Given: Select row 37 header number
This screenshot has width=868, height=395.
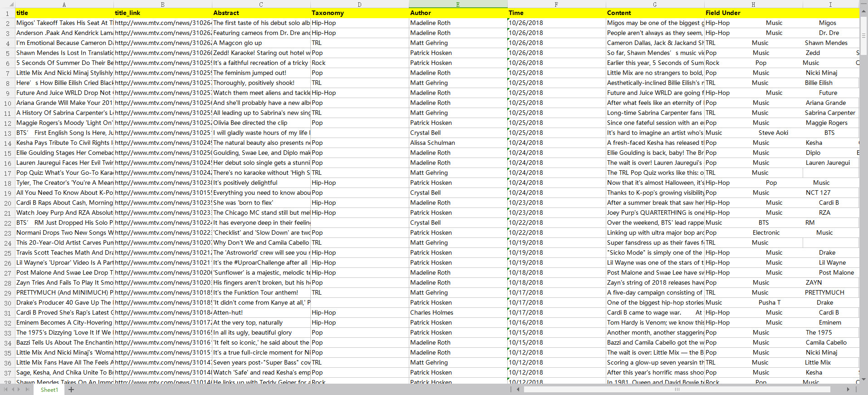Looking at the screenshot, I should [7, 373].
